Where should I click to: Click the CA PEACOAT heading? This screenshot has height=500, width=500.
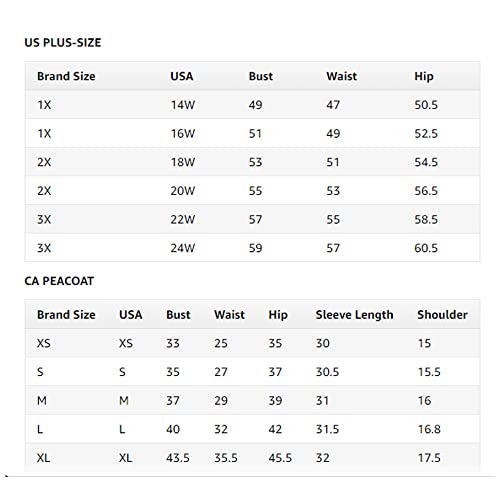click(x=59, y=281)
